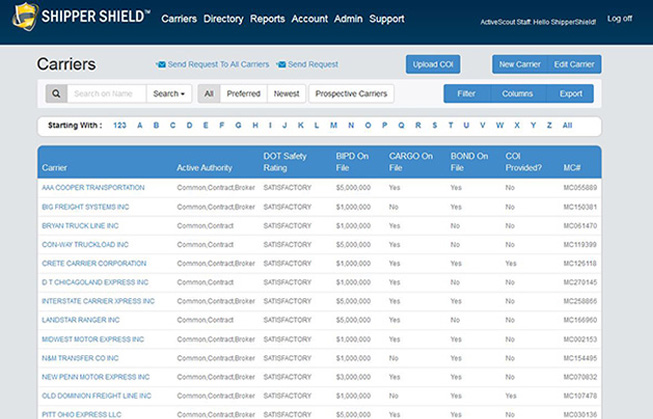Export the carrier list
The height and width of the screenshot is (419, 653).
pos(570,94)
